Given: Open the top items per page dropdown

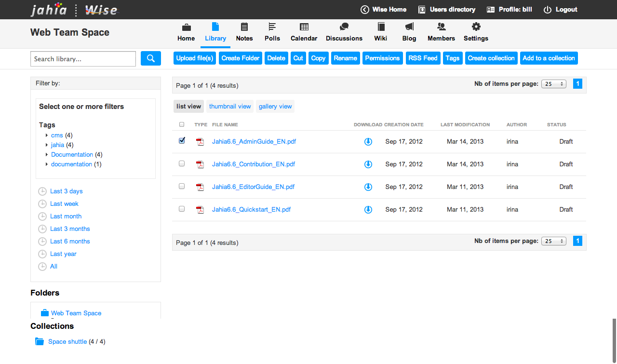Looking at the screenshot, I should (554, 84).
